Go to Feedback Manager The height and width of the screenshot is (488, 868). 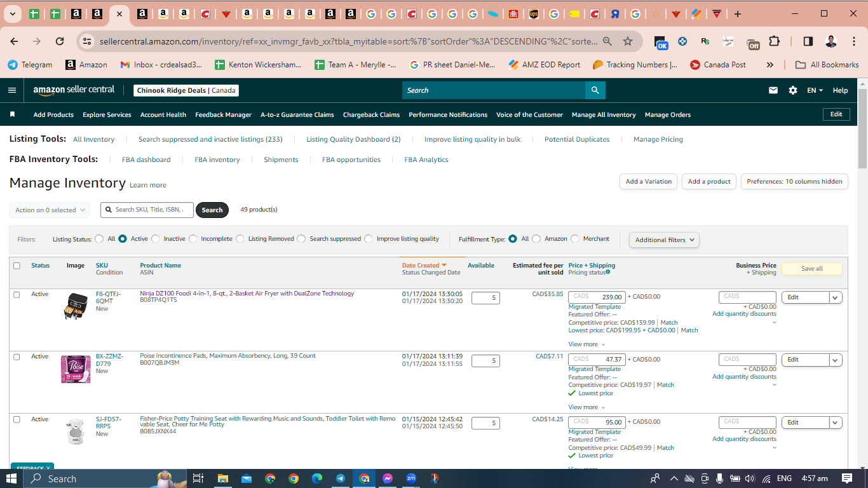224,114
